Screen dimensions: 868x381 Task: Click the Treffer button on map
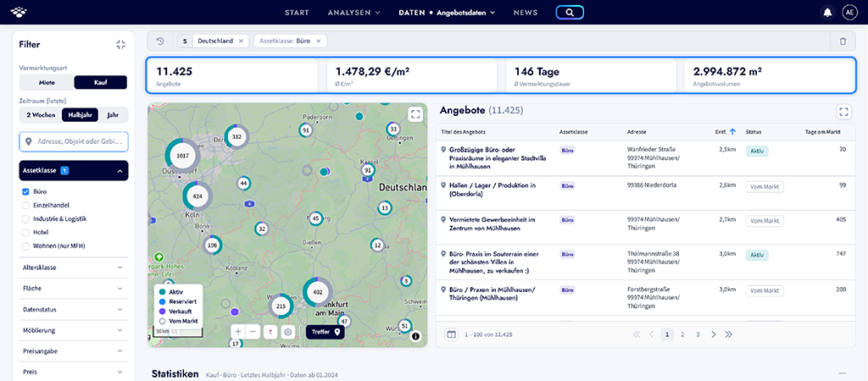pos(325,332)
